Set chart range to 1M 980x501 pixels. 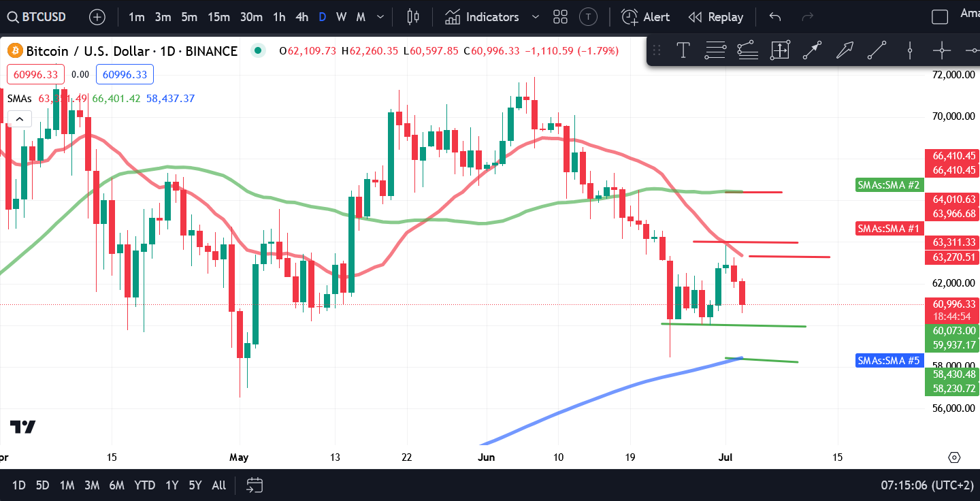pyautogui.click(x=67, y=485)
